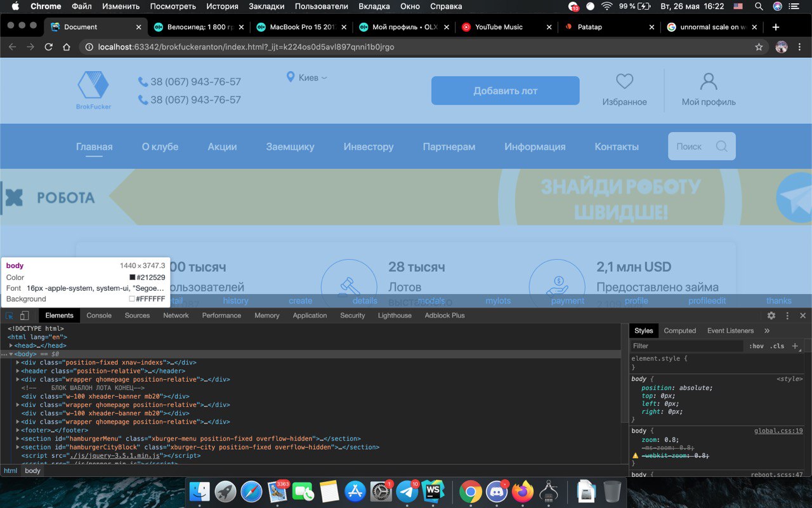Open Finder from the Dock
This screenshot has width=812, height=508.
(x=200, y=491)
